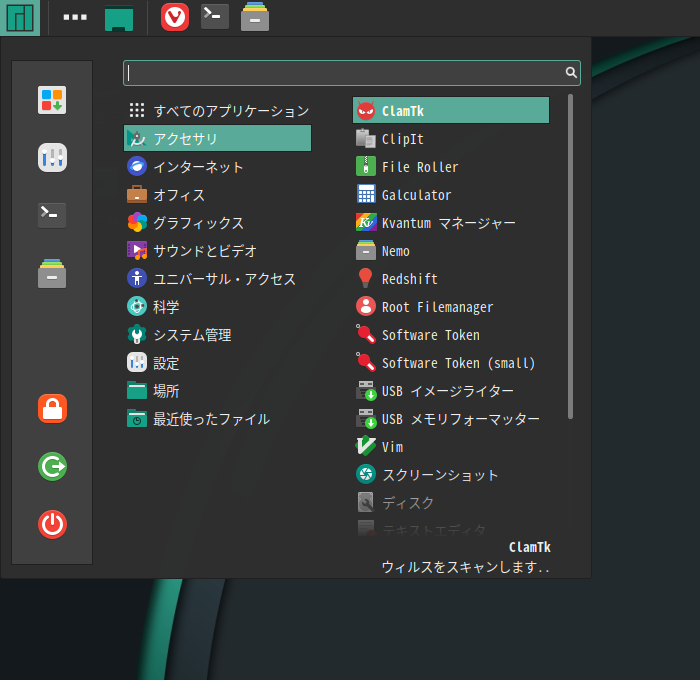Launch Galculator from the app list
The width and height of the screenshot is (700, 680).
click(x=416, y=195)
